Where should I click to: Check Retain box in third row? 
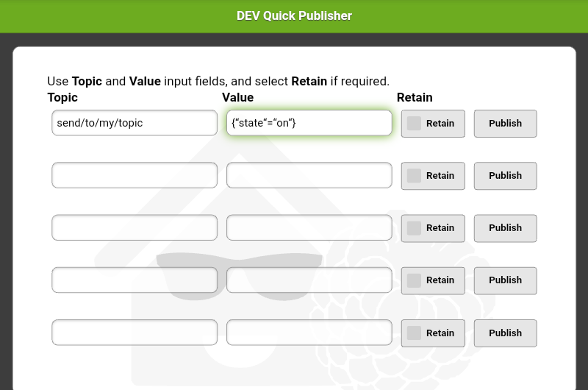415,228
